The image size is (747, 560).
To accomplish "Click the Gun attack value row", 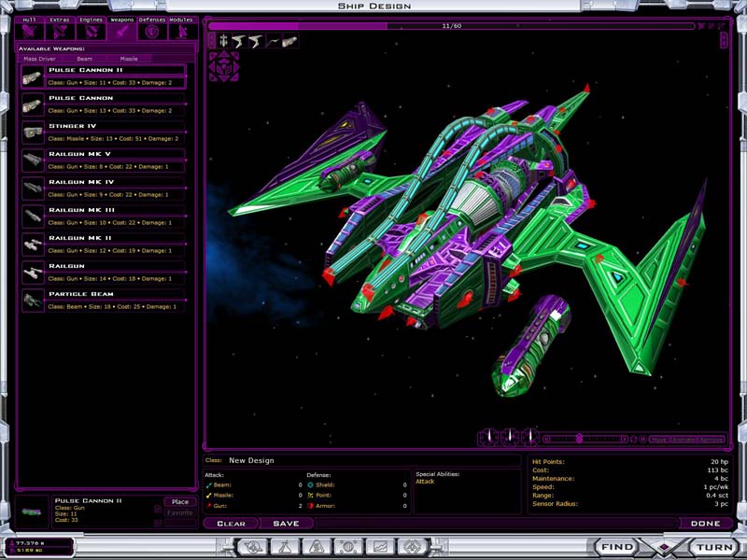I will coord(254,506).
